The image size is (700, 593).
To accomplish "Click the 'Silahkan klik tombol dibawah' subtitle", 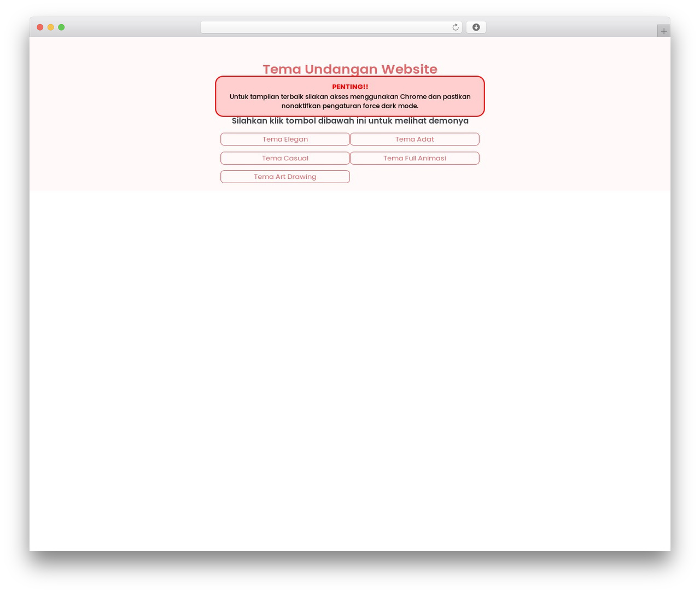I will point(350,121).
